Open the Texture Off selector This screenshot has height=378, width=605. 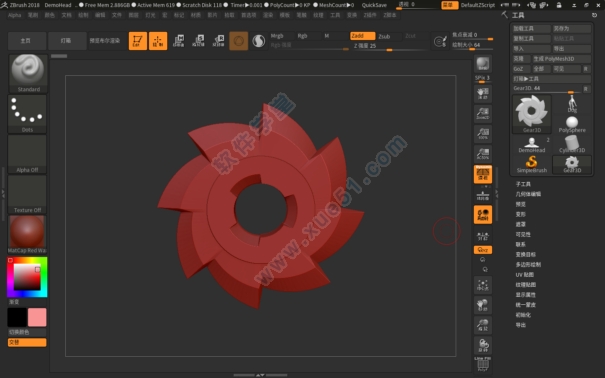point(27,194)
